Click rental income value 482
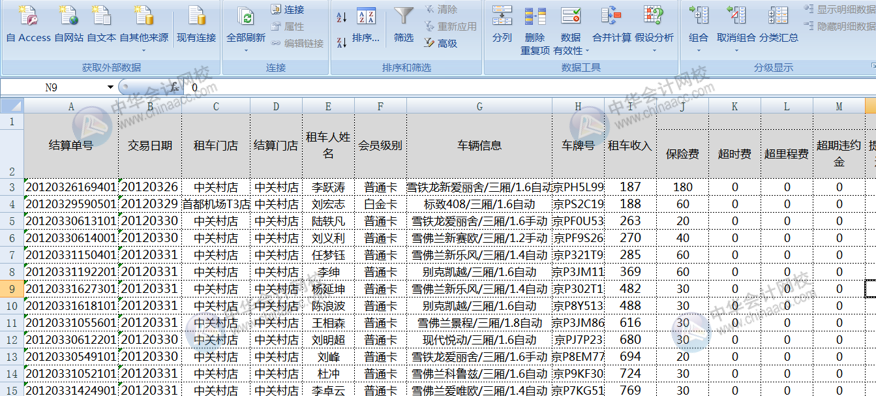 [x=630, y=289]
